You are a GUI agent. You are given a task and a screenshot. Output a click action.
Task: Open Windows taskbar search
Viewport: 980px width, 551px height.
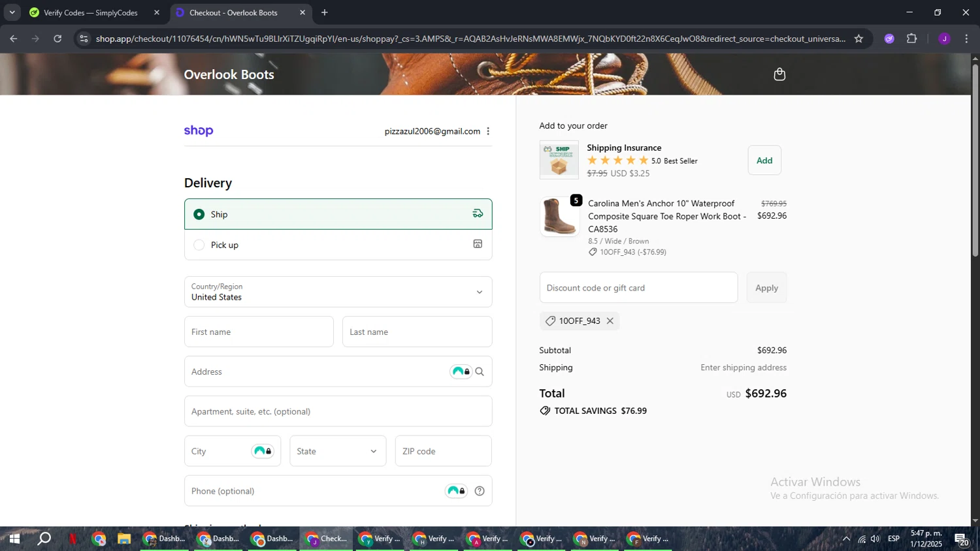coord(44,539)
